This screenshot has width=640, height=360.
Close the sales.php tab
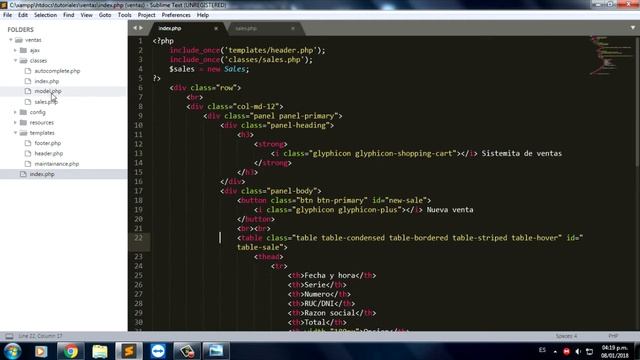click(293, 29)
